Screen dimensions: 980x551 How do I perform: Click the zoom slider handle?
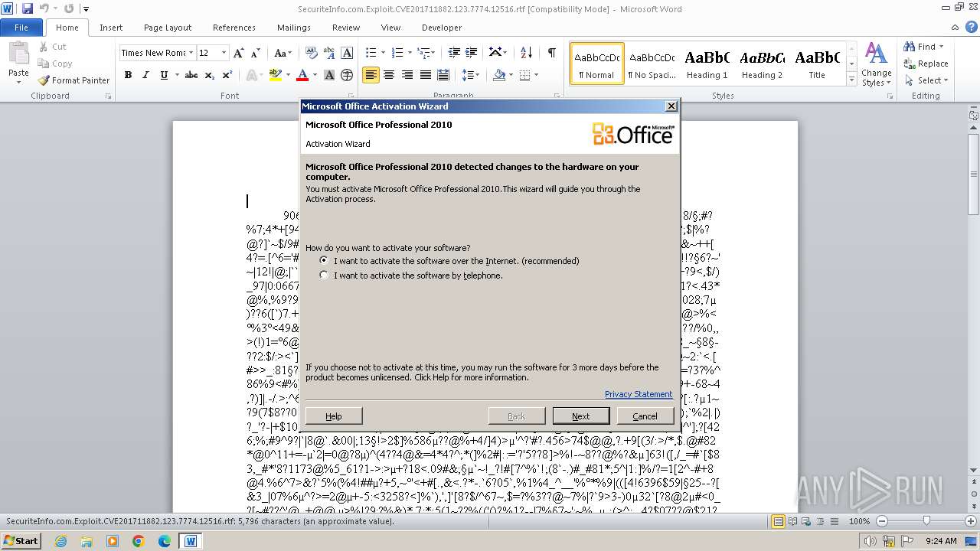(x=926, y=521)
